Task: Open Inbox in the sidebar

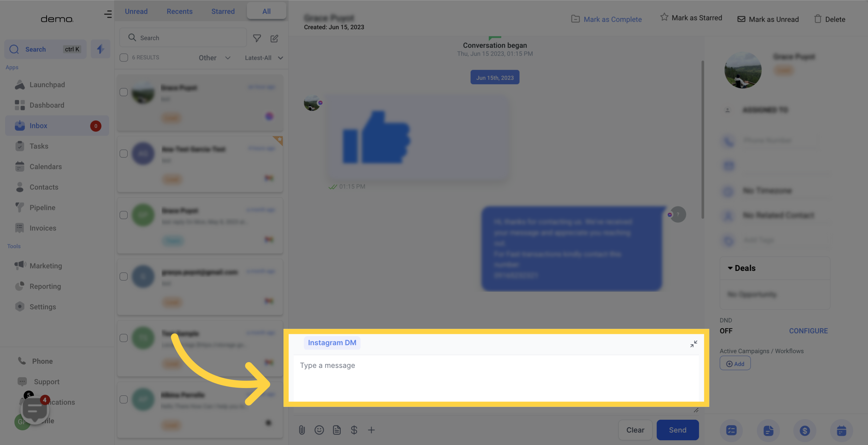Action: click(x=57, y=126)
